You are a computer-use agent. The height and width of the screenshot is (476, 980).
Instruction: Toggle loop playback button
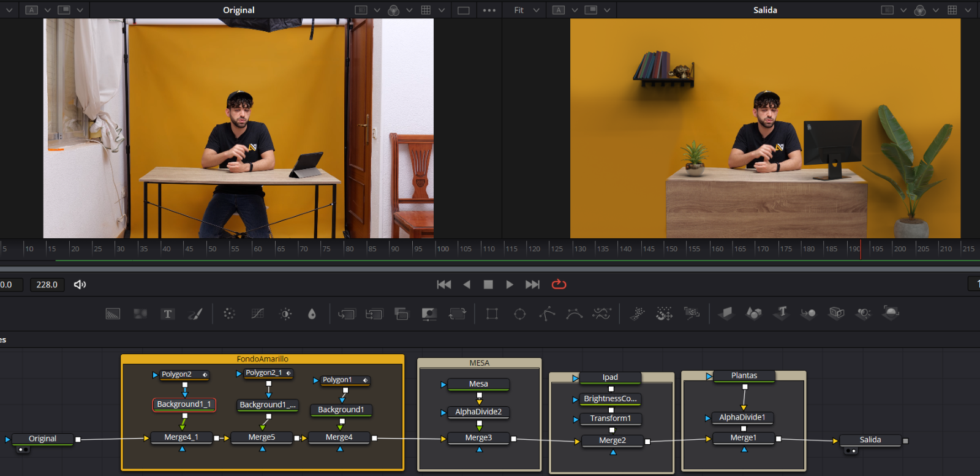(x=559, y=284)
